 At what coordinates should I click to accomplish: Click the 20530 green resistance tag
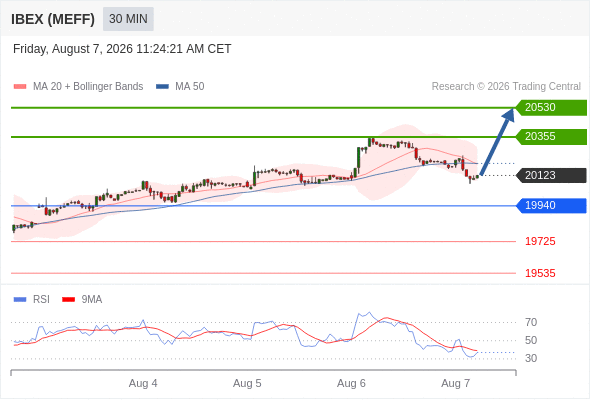551,108
